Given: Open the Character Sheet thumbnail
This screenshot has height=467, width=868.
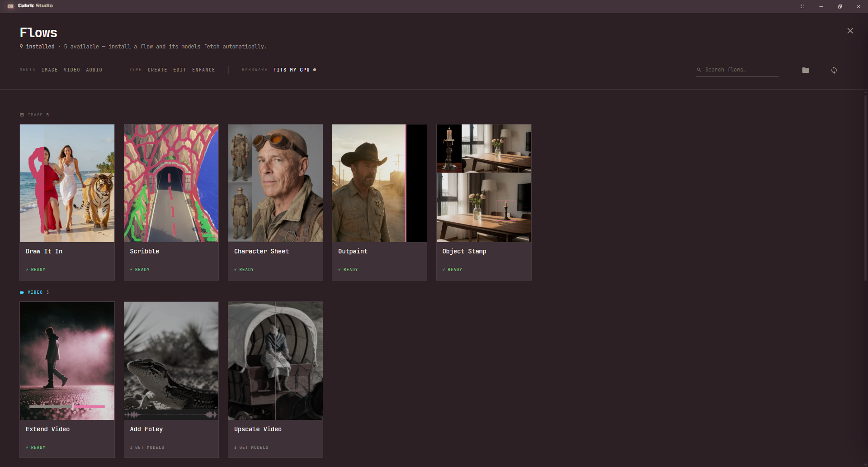Looking at the screenshot, I should tap(275, 183).
